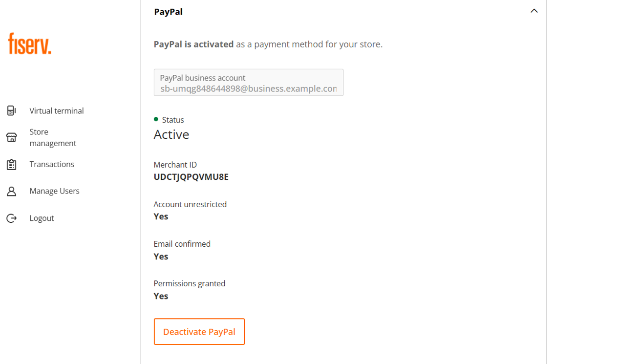The image size is (617, 364).
Task: Click the Logout arrow icon
Action: [x=11, y=218]
